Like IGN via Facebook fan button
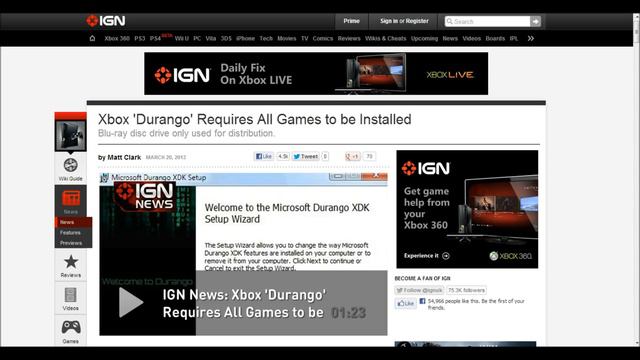640x360 pixels. coord(406,303)
